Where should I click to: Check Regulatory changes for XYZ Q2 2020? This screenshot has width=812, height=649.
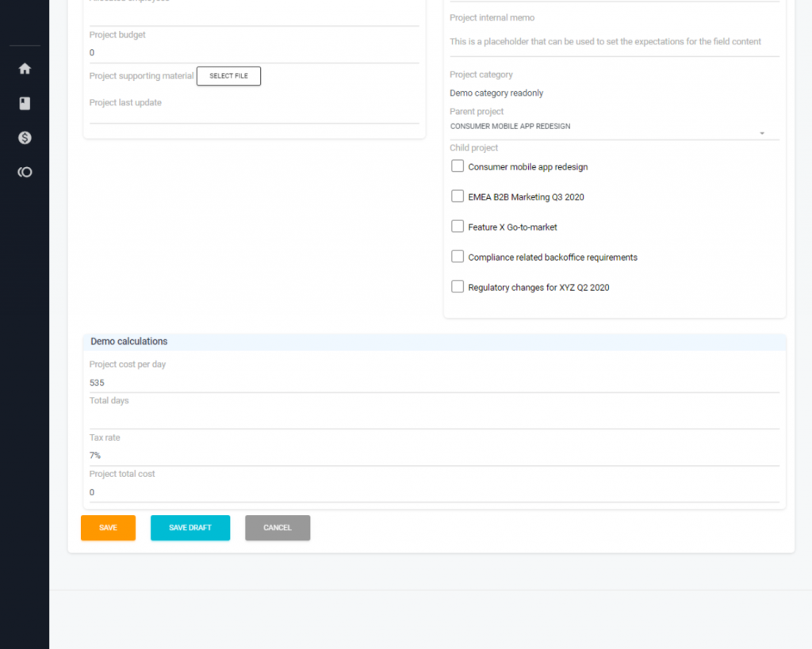click(458, 286)
